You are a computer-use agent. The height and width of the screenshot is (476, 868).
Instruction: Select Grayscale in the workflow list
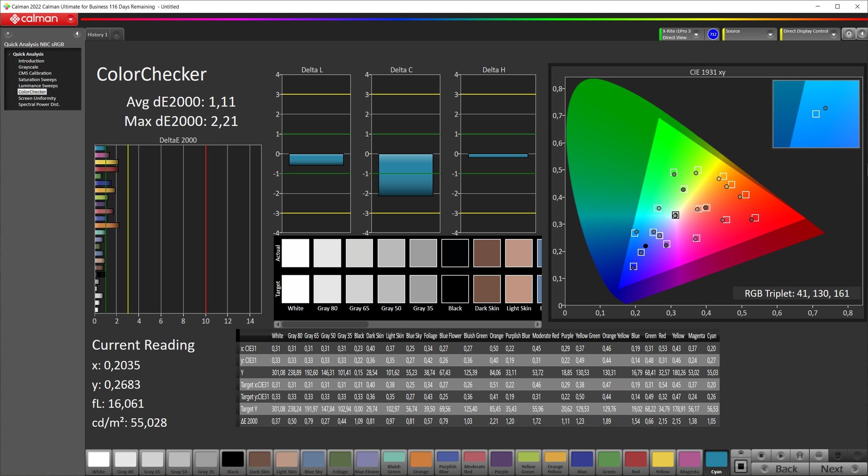point(28,67)
